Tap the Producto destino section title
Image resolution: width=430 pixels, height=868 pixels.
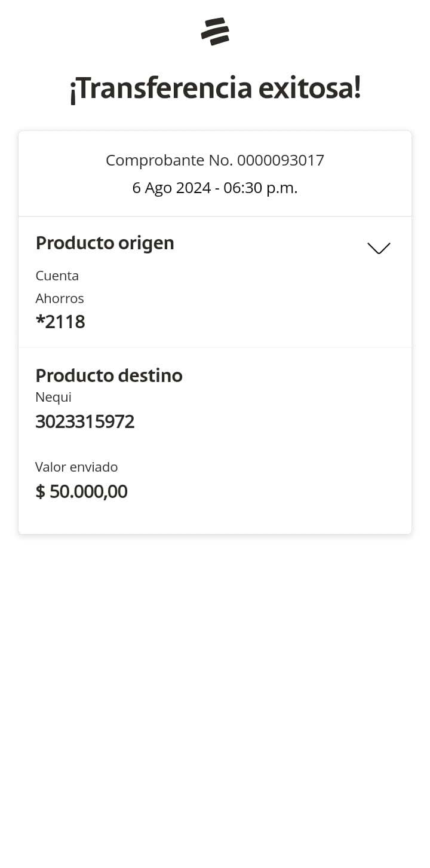(x=109, y=375)
